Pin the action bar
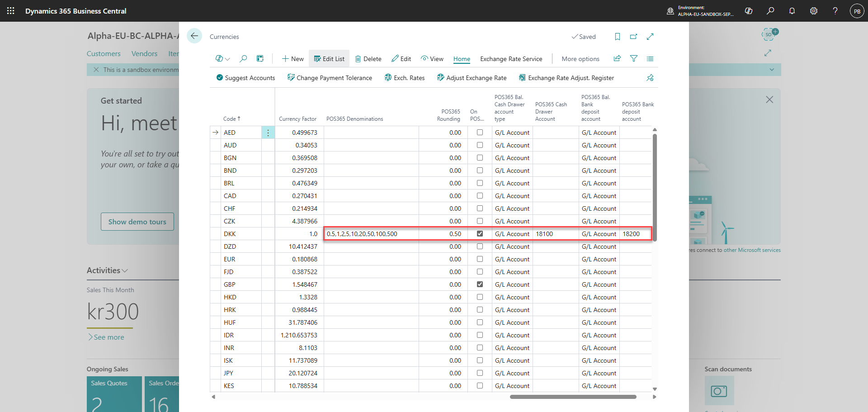Viewport: 868px width, 412px height. (x=650, y=78)
